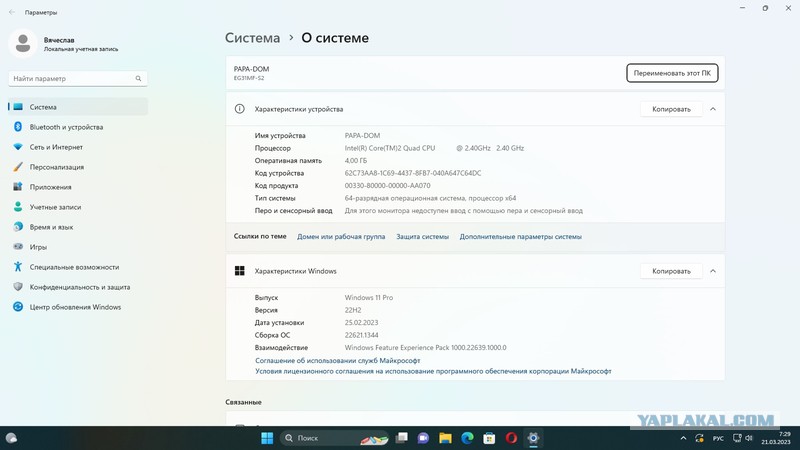Screen dimensions: 800x450
Task: Open Защита системы link
Action: [422, 237]
